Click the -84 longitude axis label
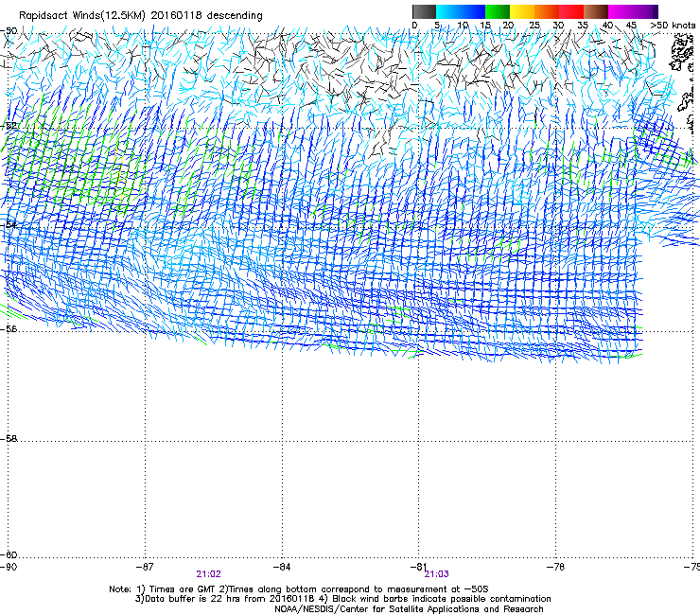The image size is (700, 615). point(282,567)
